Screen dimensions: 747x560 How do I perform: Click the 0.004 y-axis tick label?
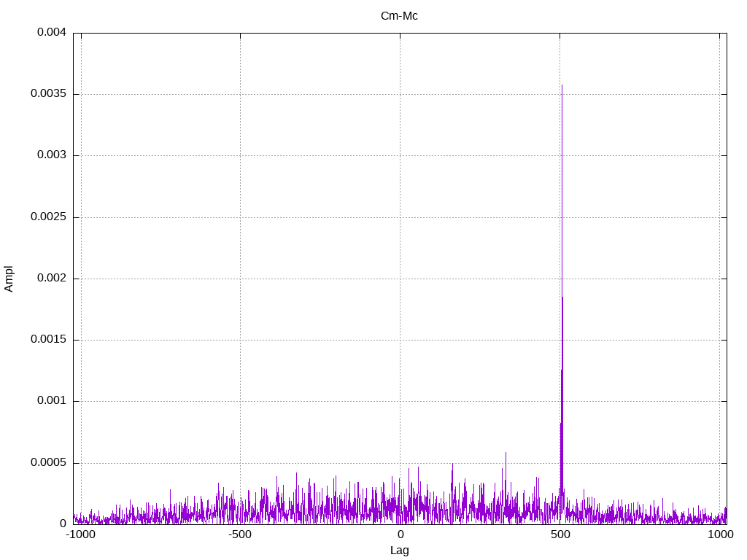[51, 33]
